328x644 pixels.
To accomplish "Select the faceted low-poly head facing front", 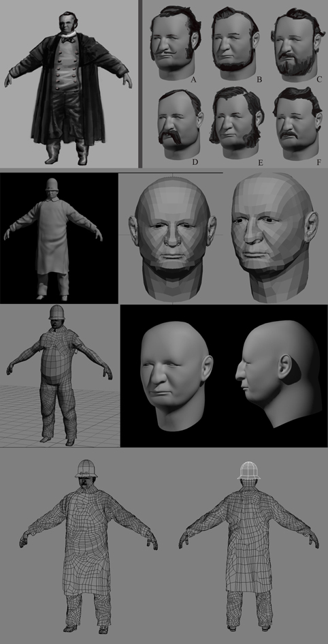I will pos(173,239).
